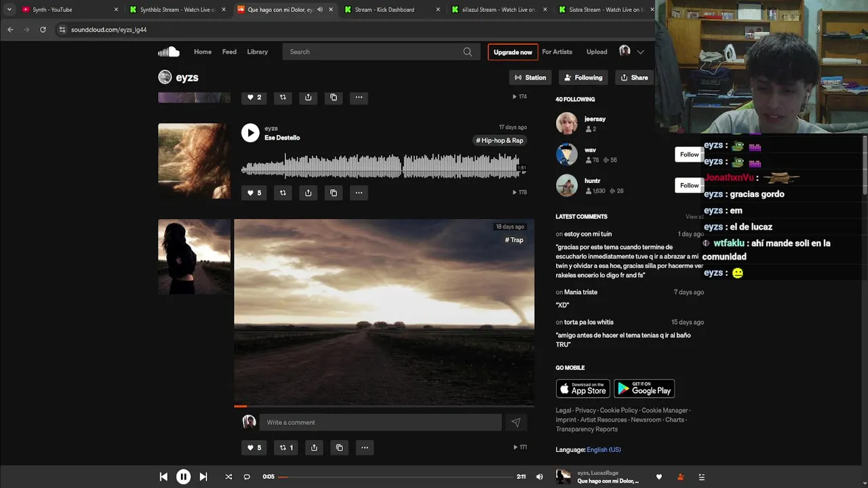This screenshot has width=868, height=488.
Task: Expand the user account menu chevron
Action: point(640,52)
